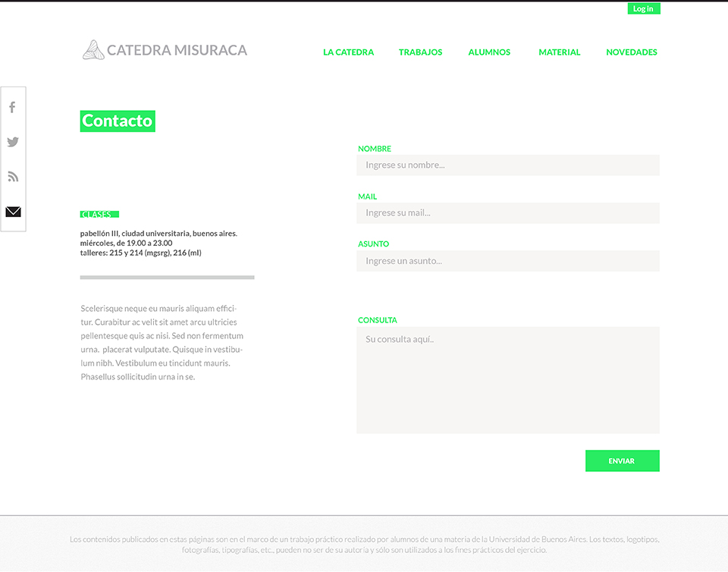Image resolution: width=728 pixels, height=572 pixels.
Task: Click inside the 'Su consulta aquí' textarea
Action: point(507,379)
